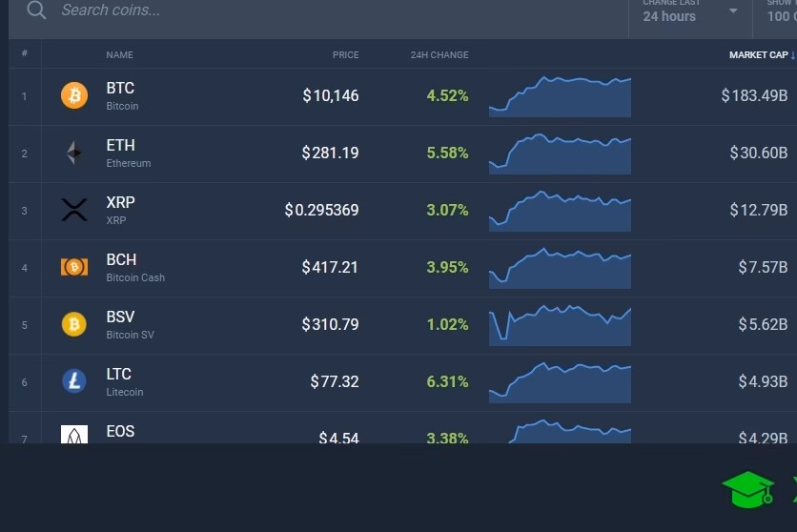
Task: Click the $12.79B market cap for XRP
Action: click(758, 210)
